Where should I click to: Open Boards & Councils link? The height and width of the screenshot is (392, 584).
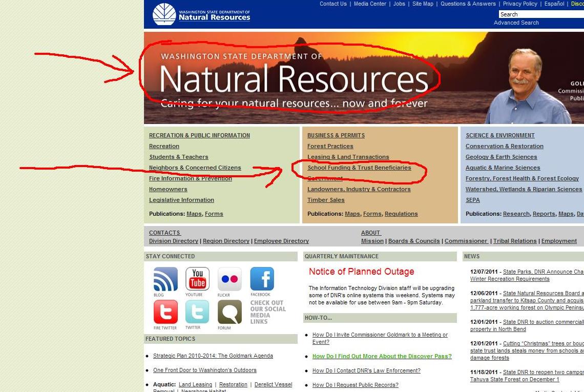coord(414,241)
